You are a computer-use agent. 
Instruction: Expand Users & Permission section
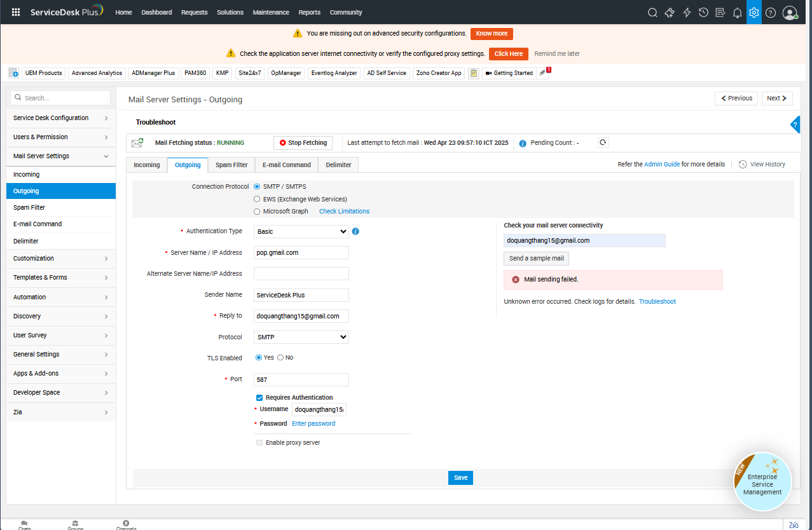61,137
